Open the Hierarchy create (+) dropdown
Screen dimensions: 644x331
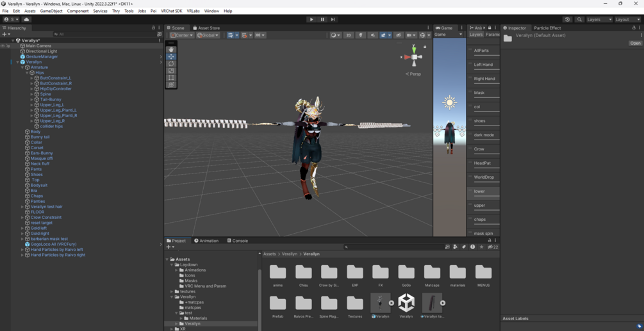6,35
